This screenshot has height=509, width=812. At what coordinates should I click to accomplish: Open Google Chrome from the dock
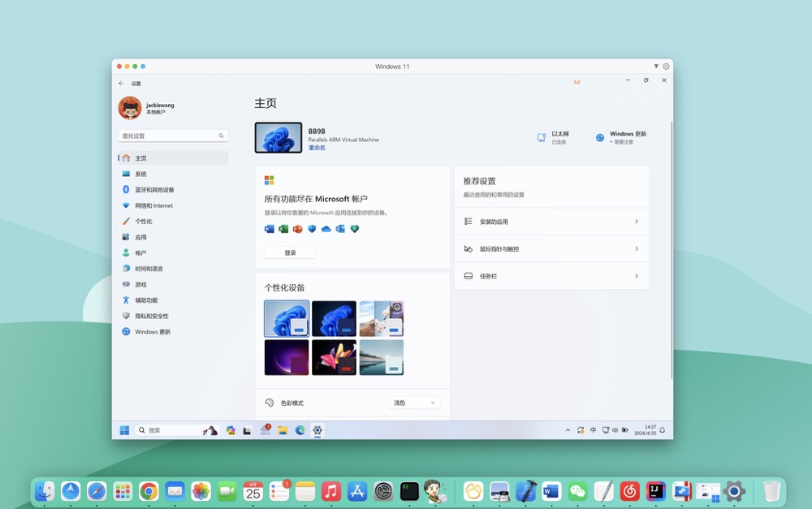coord(149,491)
